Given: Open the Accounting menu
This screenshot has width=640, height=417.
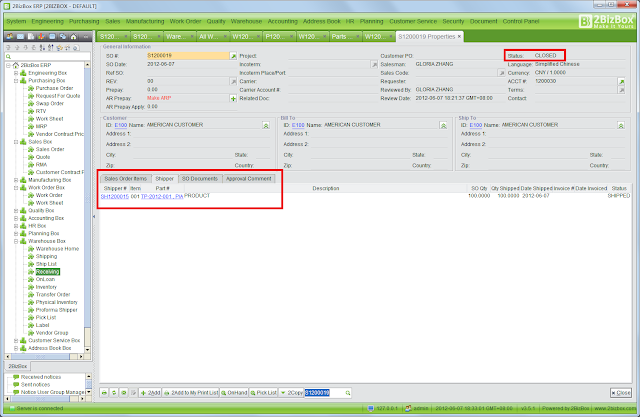Looking at the screenshot, I should coord(282,21).
